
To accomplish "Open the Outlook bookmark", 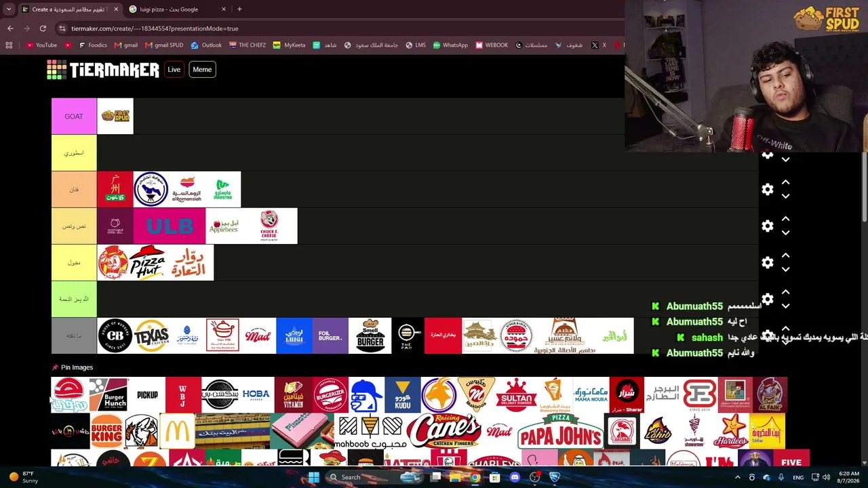I will [206, 45].
